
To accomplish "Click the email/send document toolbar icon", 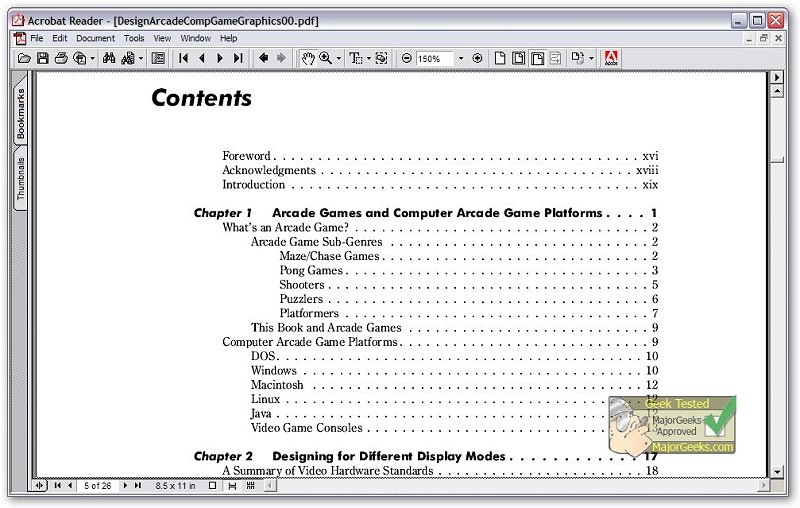I will pyautogui.click(x=80, y=58).
